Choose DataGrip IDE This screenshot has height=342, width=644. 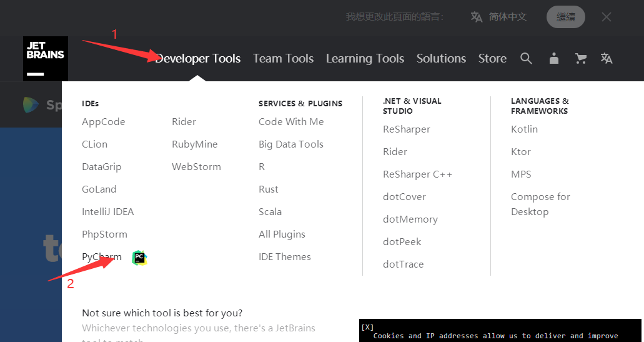click(101, 167)
